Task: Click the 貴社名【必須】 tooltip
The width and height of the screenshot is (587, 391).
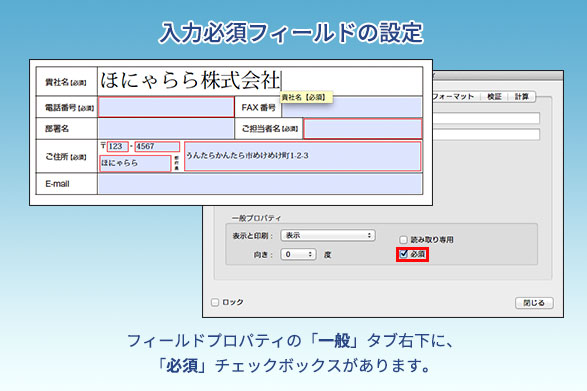Action: [306, 97]
